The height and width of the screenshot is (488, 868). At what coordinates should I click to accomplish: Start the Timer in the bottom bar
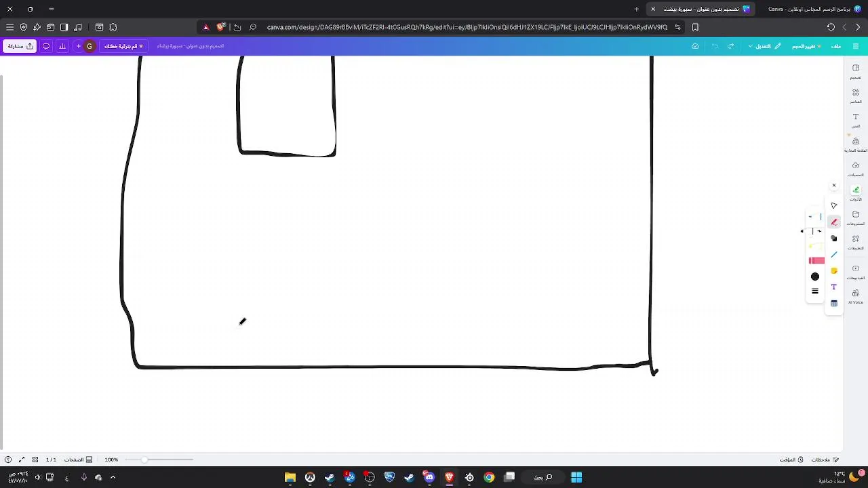click(792, 460)
